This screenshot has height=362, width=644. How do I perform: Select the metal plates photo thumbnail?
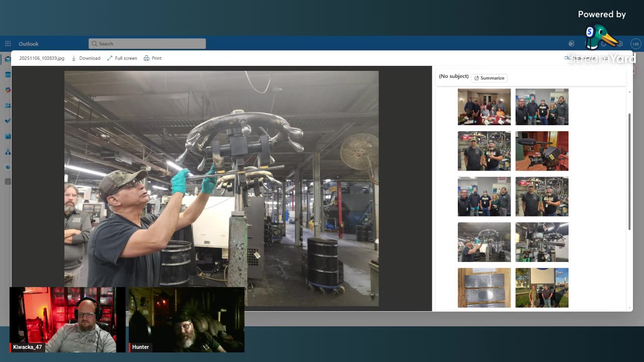click(484, 288)
